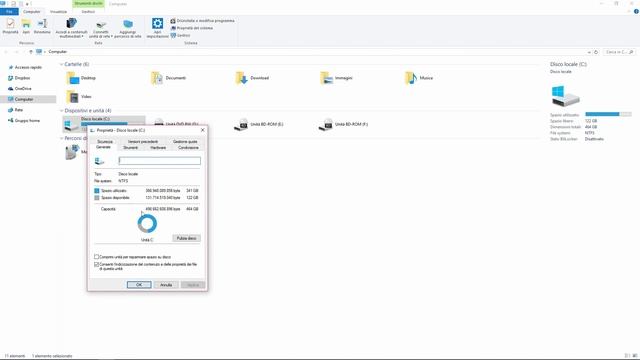640x360 pixels.
Task: Click the Spazio disponibile color legend
Action: point(97,198)
